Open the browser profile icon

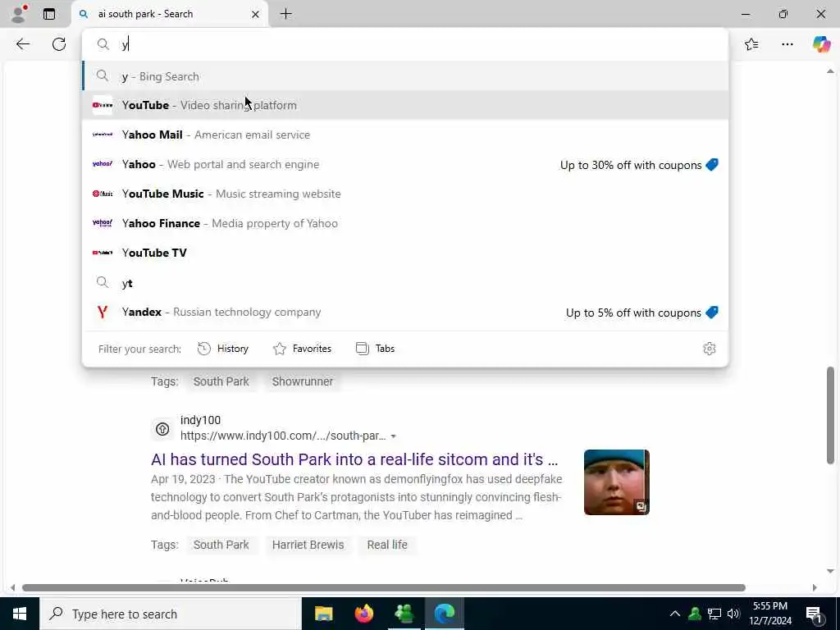tap(19, 14)
